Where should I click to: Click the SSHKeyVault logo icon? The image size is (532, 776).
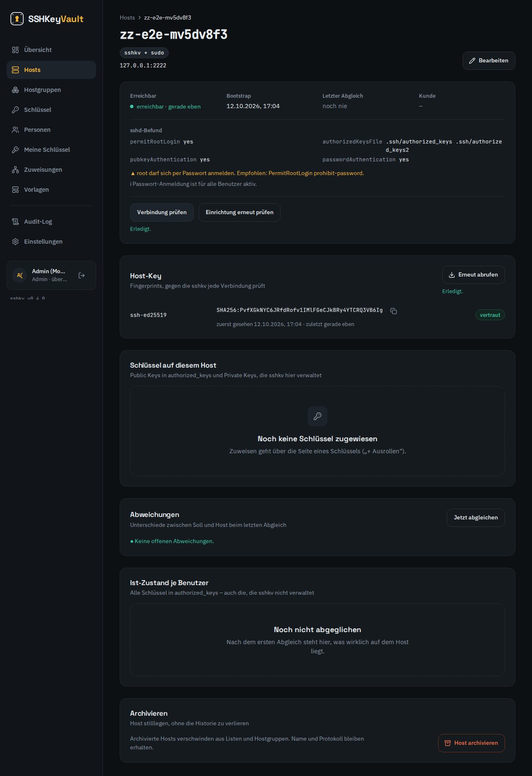[17, 19]
